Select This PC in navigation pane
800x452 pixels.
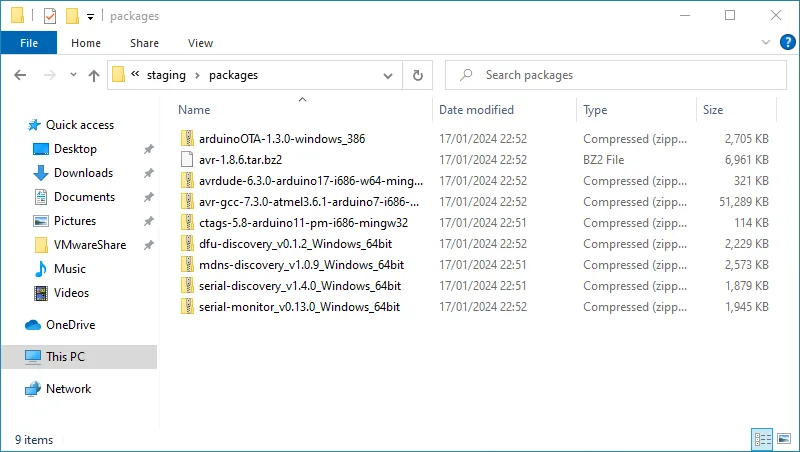(65, 357)
